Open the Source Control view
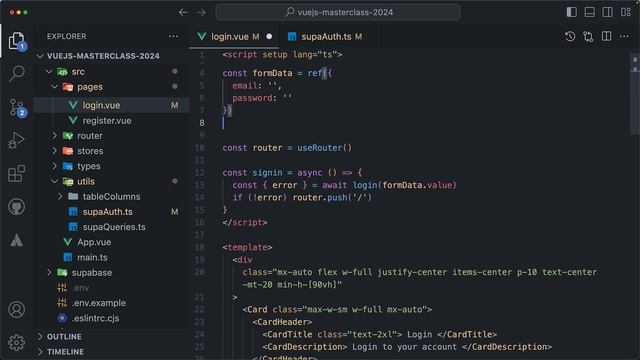 [17, 108]
